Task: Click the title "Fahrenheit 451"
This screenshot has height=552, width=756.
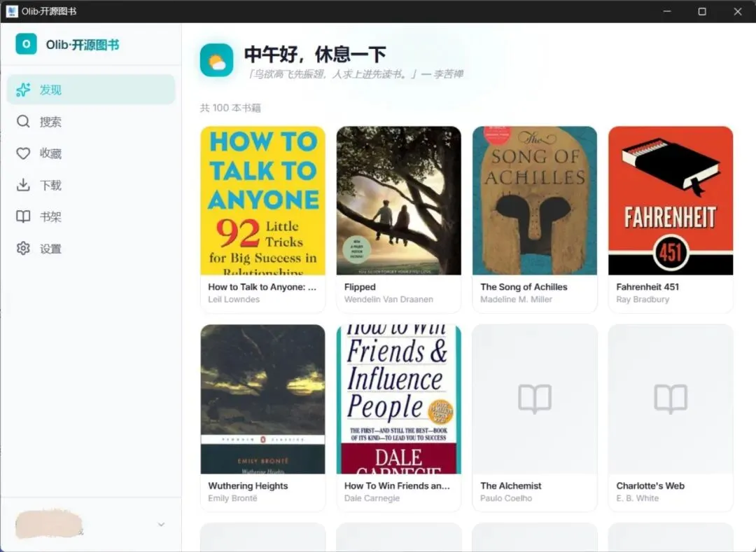Action: coord(647,287)
